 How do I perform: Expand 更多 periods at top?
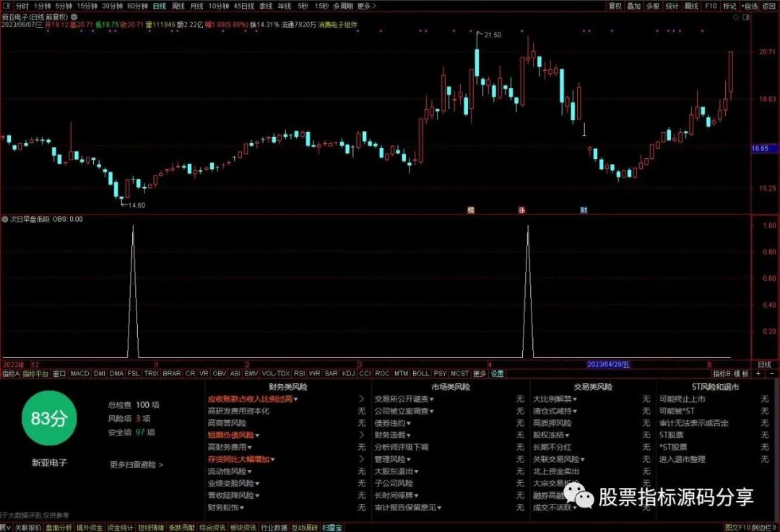click(367, 6)
